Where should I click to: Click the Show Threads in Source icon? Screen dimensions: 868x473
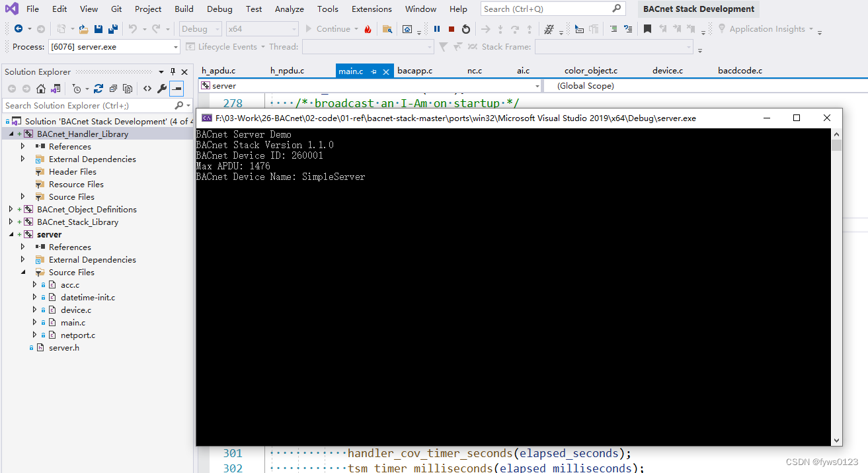pyautogui.click(x=549, y=29)
